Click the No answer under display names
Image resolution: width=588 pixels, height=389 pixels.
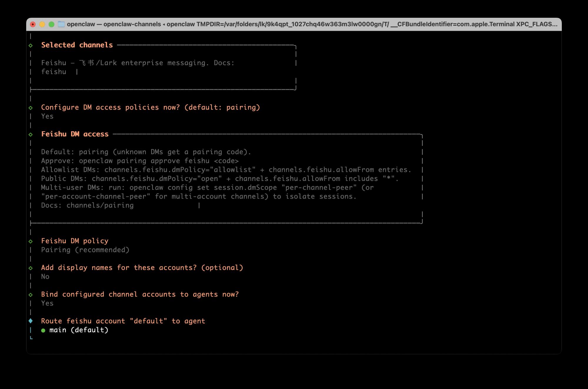45,277
